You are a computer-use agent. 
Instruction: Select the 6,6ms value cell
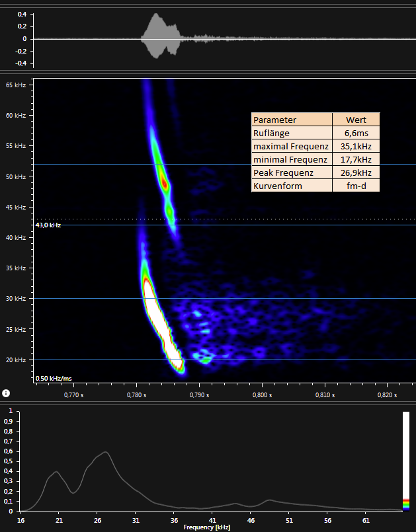356,133
